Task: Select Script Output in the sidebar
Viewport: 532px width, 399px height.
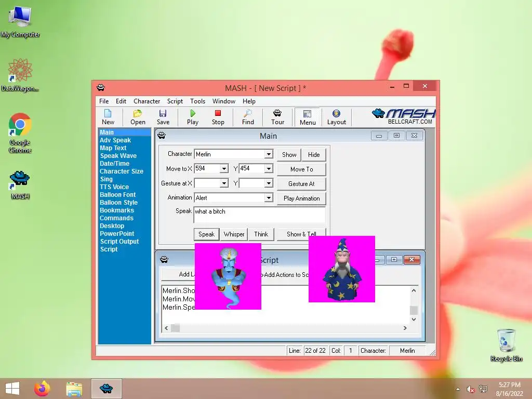Action: (119, 242)
